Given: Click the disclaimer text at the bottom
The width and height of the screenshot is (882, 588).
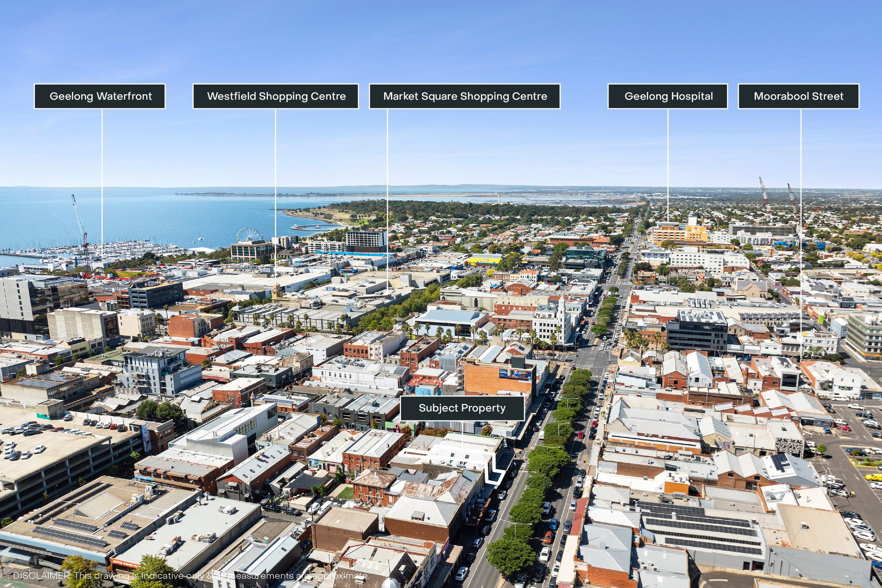Looking at the screenshot, I should (x=190, y=575).
